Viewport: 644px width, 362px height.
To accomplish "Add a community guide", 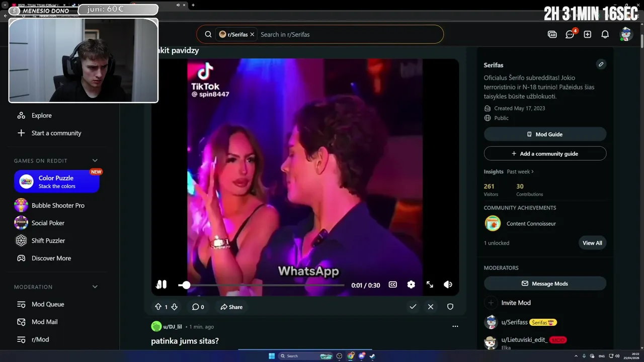I will pyautogui.click(x=545, y=153).
